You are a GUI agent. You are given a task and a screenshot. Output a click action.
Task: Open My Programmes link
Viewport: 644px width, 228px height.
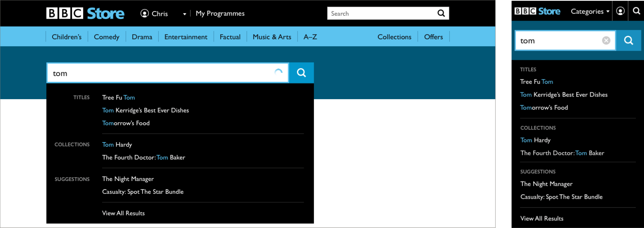click(220, 13)
